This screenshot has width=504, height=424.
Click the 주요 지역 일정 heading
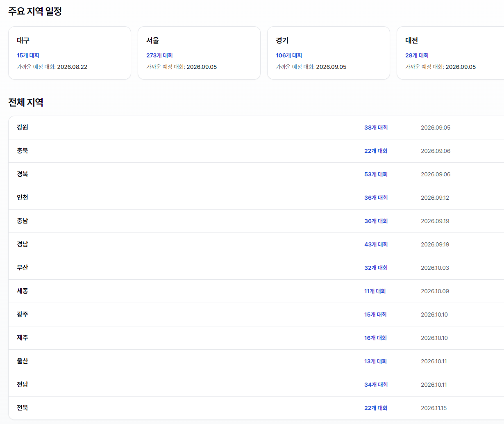(x=35, y=11)
